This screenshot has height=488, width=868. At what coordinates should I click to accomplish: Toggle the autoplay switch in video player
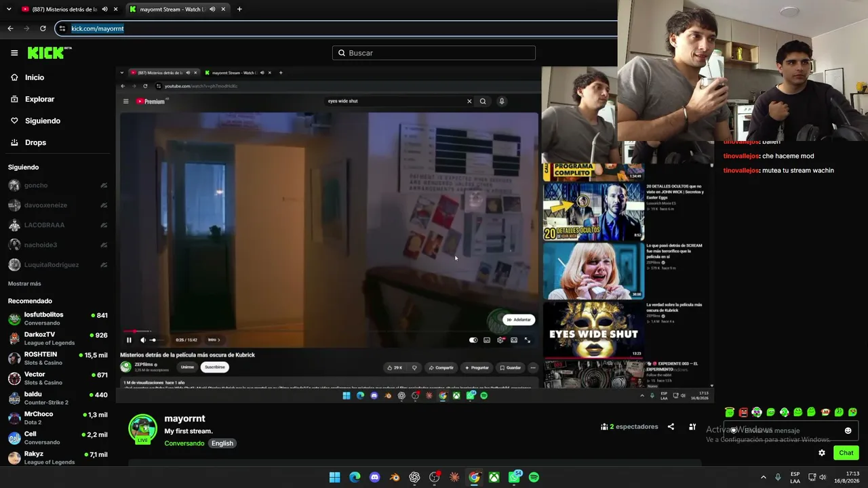click(x=473, y=340)
